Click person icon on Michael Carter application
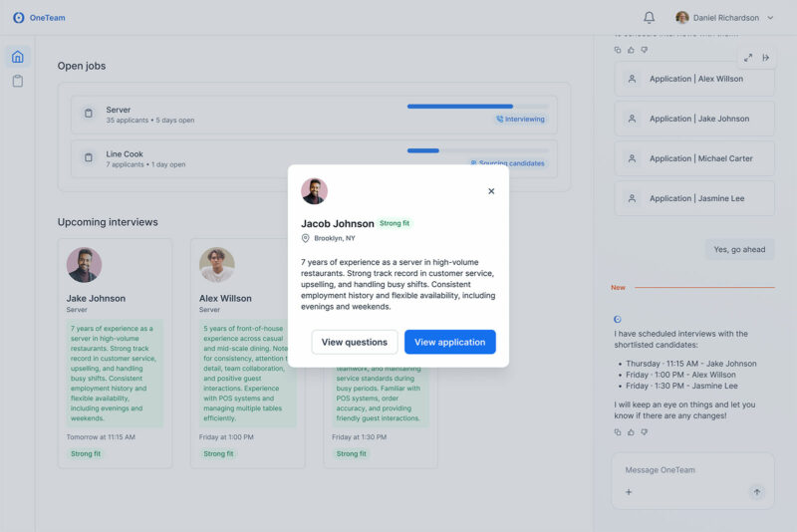797x532 pixels. (x=632, y=158)
